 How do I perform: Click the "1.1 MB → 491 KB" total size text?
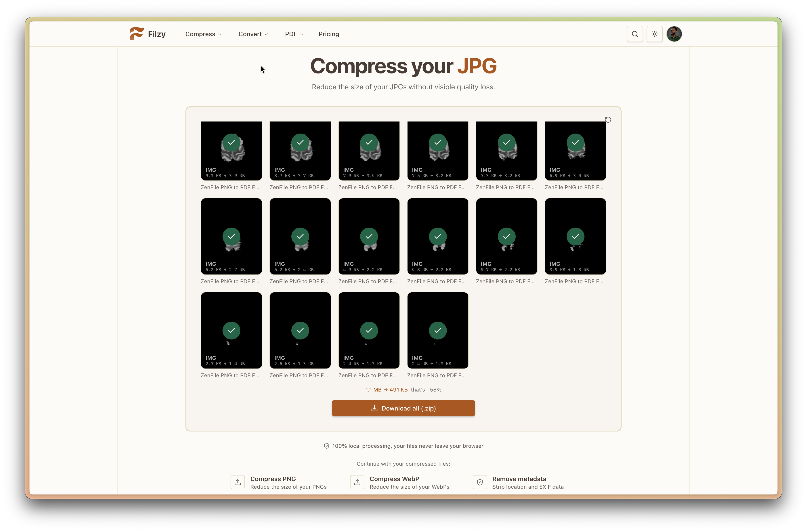coord(386,390)
